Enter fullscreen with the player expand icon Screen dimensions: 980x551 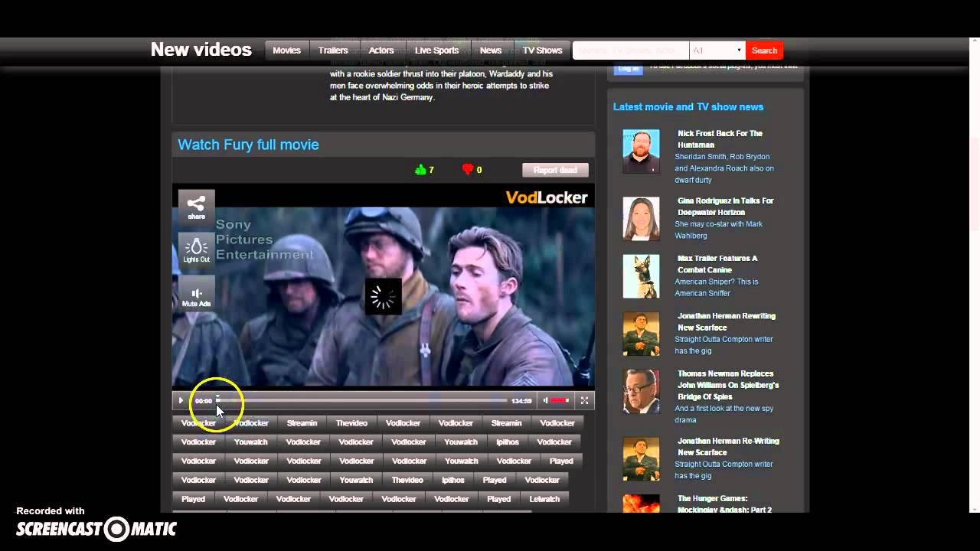[x=584, y=400]
